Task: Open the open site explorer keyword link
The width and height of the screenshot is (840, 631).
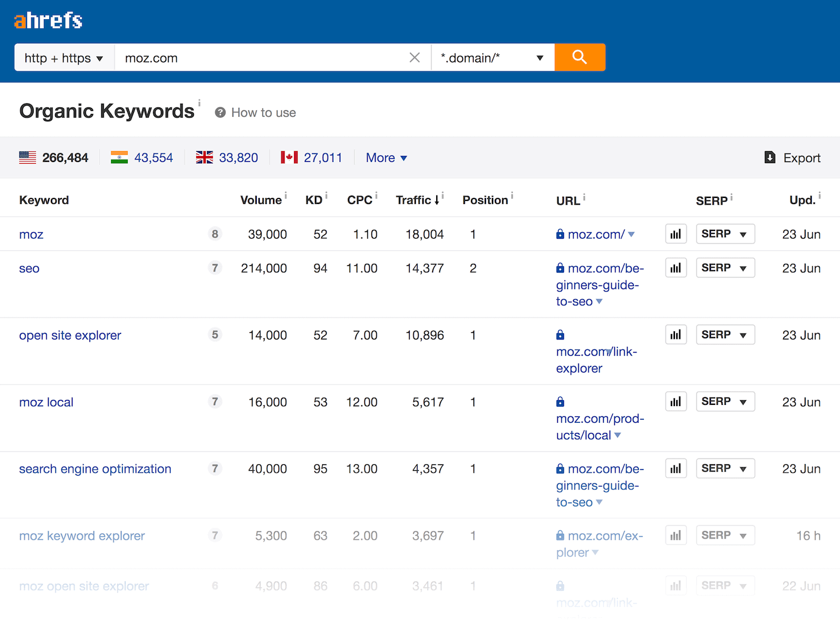Action: [70, 335]
